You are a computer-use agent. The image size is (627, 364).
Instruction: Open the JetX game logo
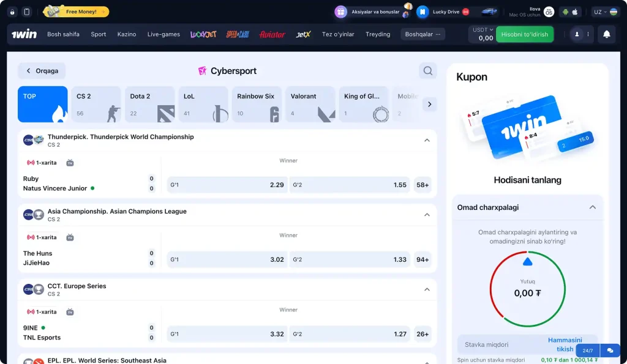point(303,34)
